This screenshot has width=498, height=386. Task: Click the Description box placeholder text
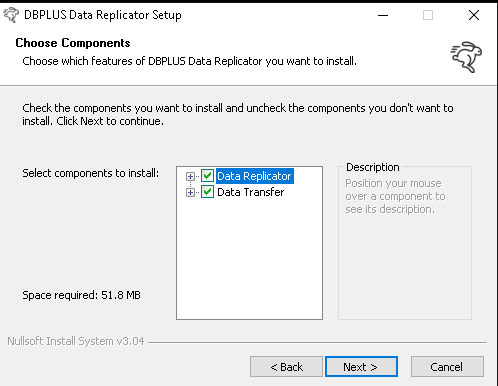click(395, 196)
